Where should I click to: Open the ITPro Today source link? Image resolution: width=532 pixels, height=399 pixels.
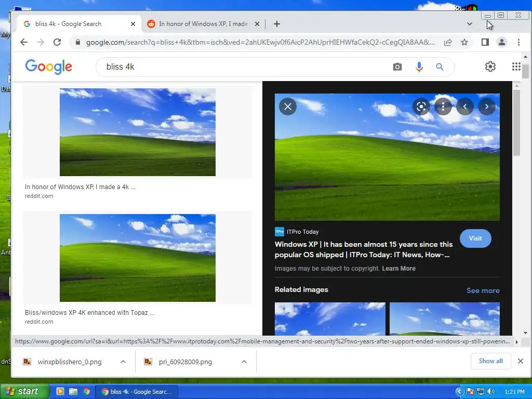click(297, 232)
